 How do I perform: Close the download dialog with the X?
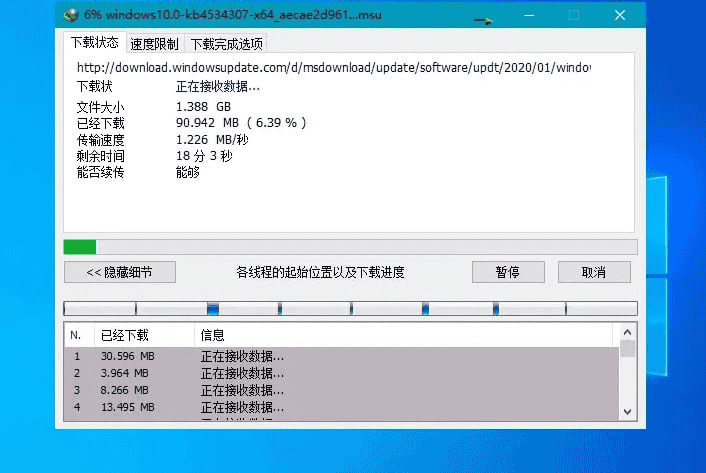[621, 16]
